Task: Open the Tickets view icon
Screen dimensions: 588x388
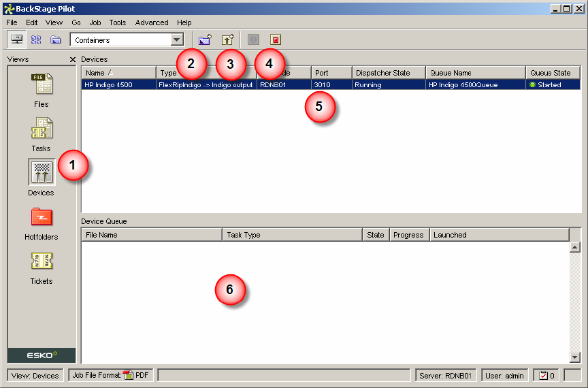Action: point(42,261)
